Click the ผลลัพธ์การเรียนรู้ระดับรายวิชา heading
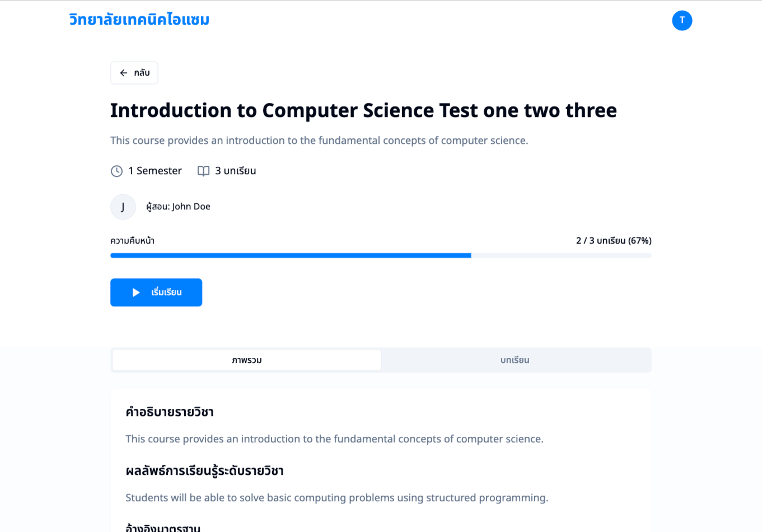Image resolution: width=762 pixels, height=532 pixels. coord(204,471)
